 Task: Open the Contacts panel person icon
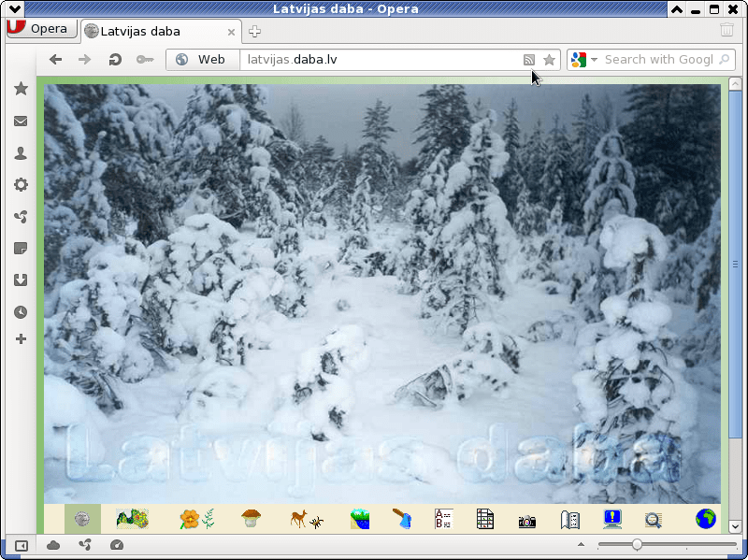pos(21,153)
